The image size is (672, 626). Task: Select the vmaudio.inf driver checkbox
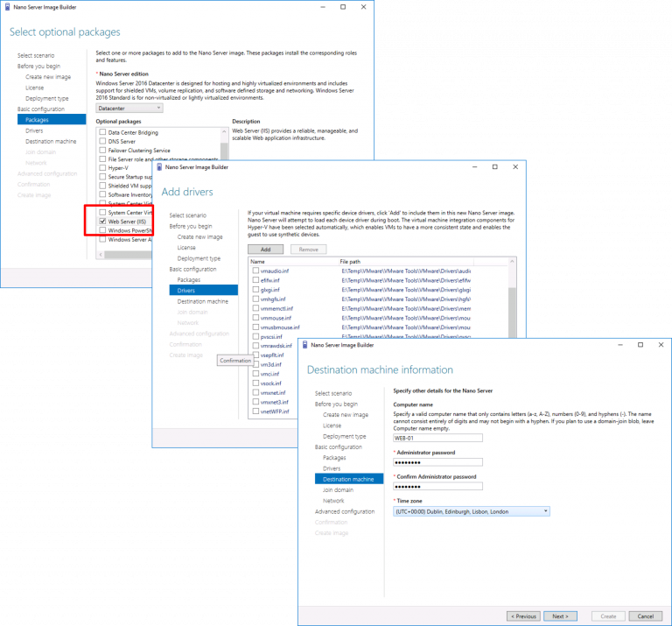click(x=255, y=271)
